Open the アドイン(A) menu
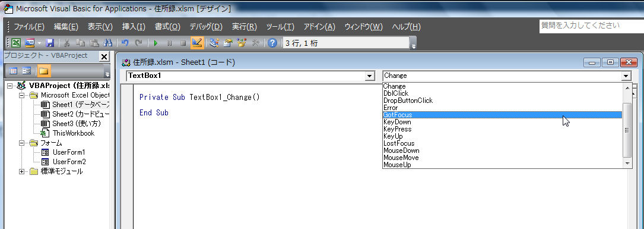 tap(319, 27)
